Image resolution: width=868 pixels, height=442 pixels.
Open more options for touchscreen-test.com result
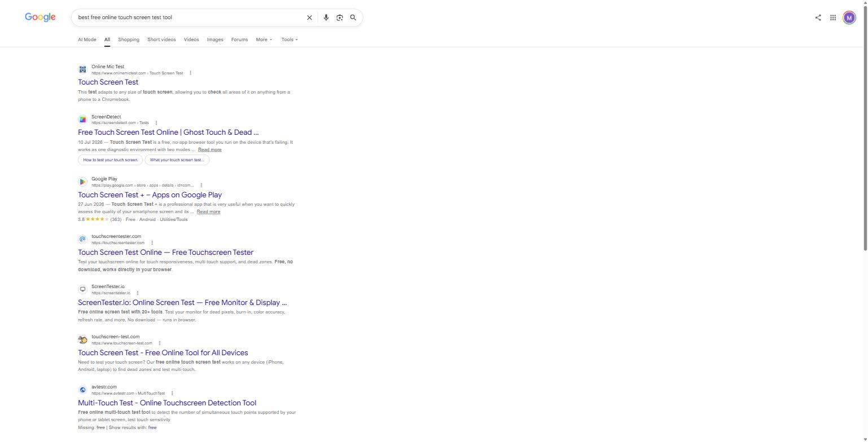click(x=160, y=343)
